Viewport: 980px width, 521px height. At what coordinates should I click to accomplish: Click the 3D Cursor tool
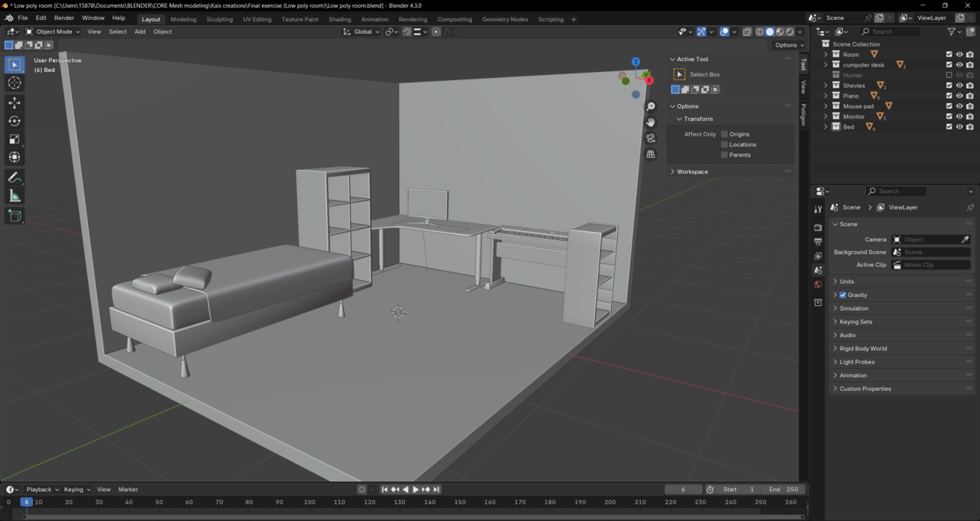point(15,83)
